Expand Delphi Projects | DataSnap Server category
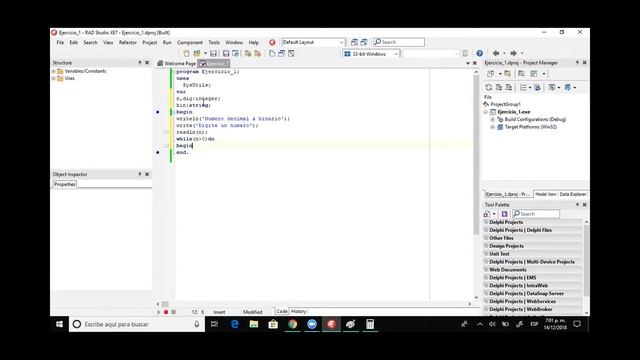The width and height of the screenshot is (640, 360). tap(533, 293)
